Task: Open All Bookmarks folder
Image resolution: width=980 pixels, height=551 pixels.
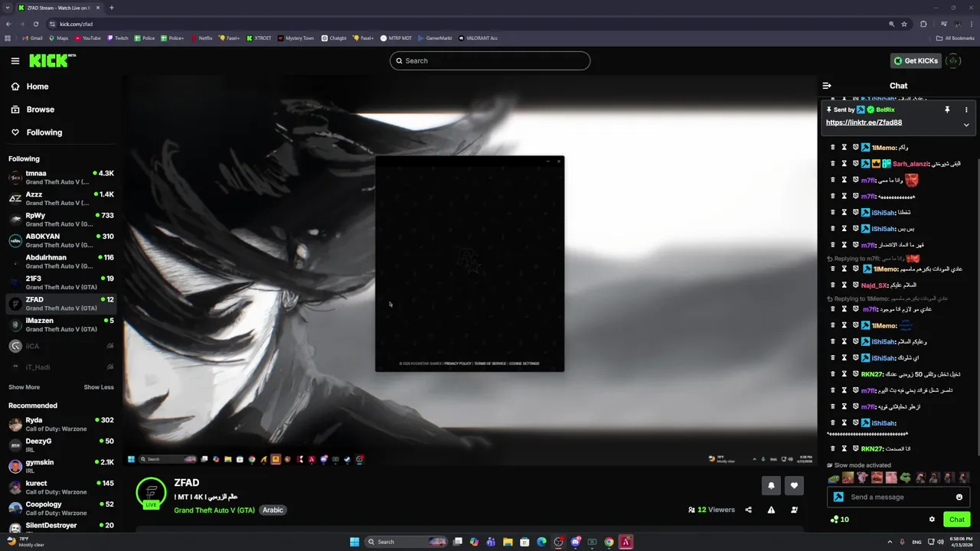Action: [x=955, y=37]
